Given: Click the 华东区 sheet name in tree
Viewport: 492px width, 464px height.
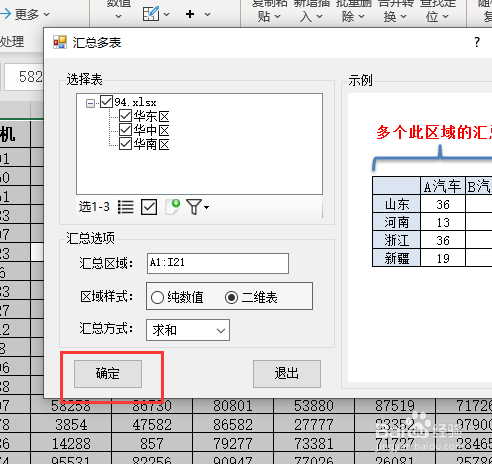Looking at the screenshot, I should (152, 116).
